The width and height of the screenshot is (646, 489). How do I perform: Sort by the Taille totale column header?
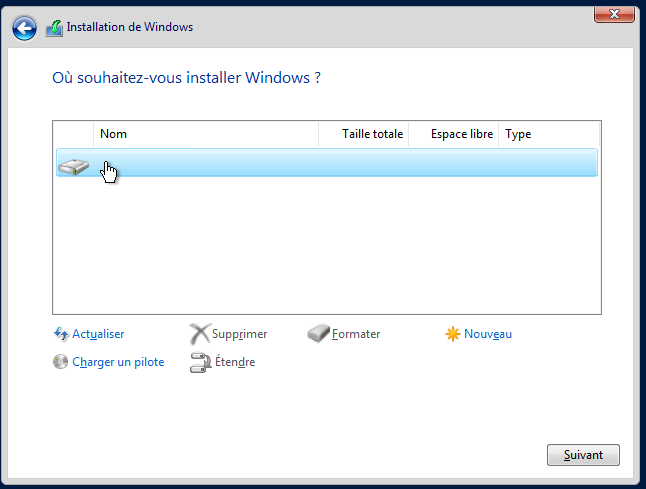(x=363, y=134)
